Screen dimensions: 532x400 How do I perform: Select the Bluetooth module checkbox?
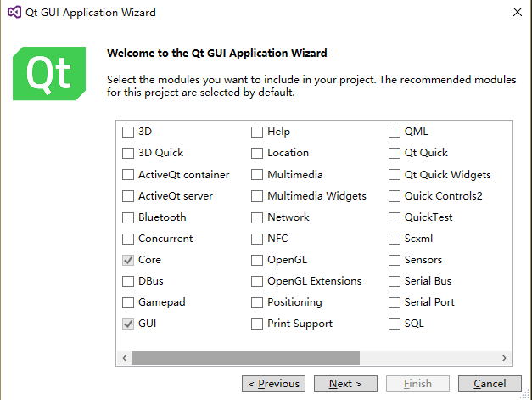coord(128,217)
